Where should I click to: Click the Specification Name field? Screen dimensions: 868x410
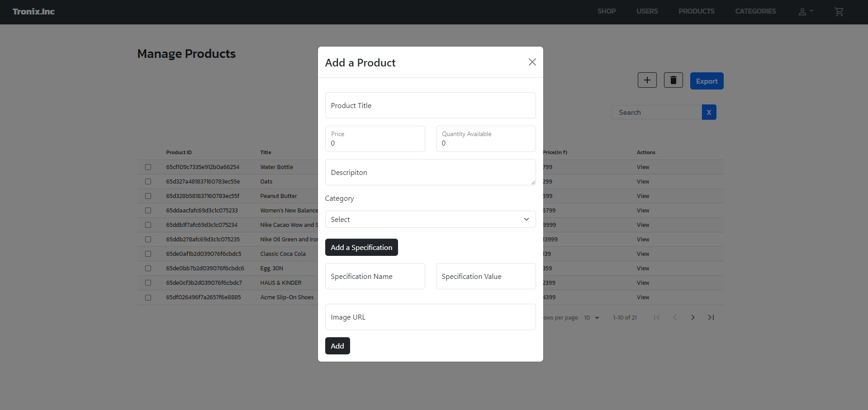[375, 276]
